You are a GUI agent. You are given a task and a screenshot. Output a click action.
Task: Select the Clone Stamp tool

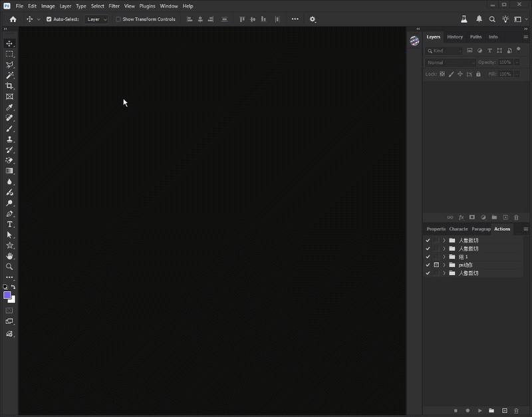click(x=9, y=139)
